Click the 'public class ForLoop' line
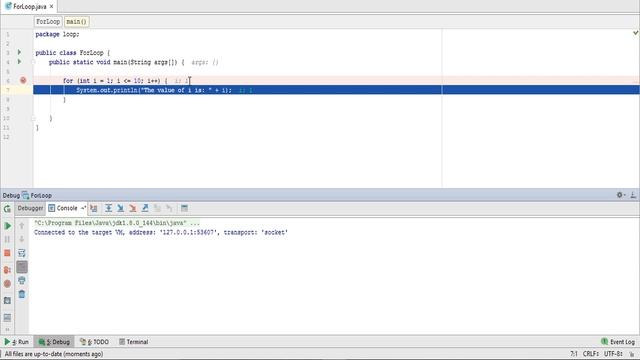 (73, 53)
